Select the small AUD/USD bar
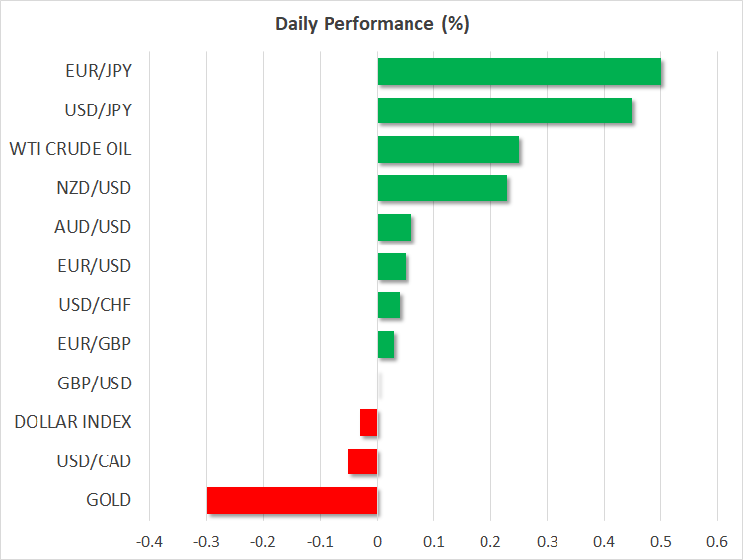Screen dimensions: 743x560 (x=395, y=227)
